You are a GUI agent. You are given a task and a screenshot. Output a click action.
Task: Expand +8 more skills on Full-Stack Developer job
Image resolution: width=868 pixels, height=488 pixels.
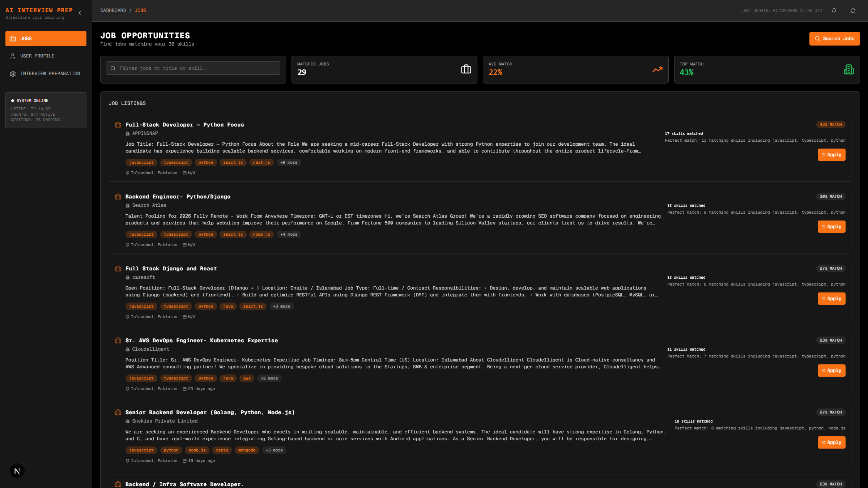tap(289, 162)
